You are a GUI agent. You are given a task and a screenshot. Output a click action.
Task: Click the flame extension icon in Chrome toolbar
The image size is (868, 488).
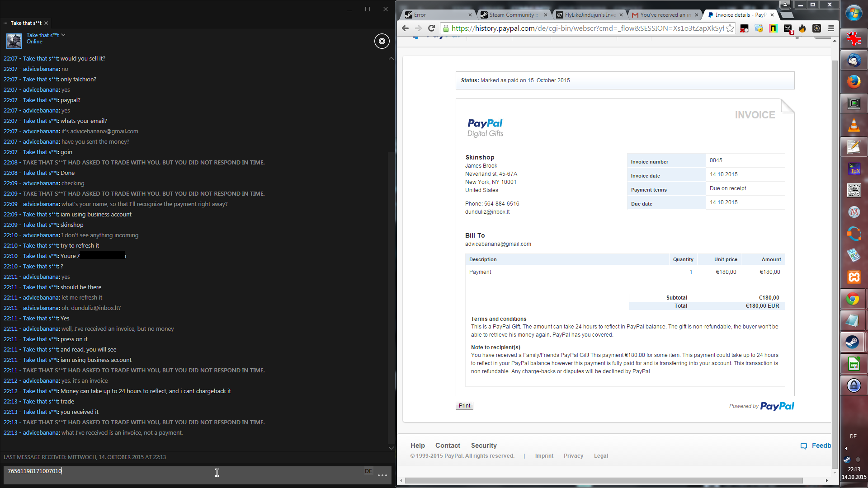802,28
